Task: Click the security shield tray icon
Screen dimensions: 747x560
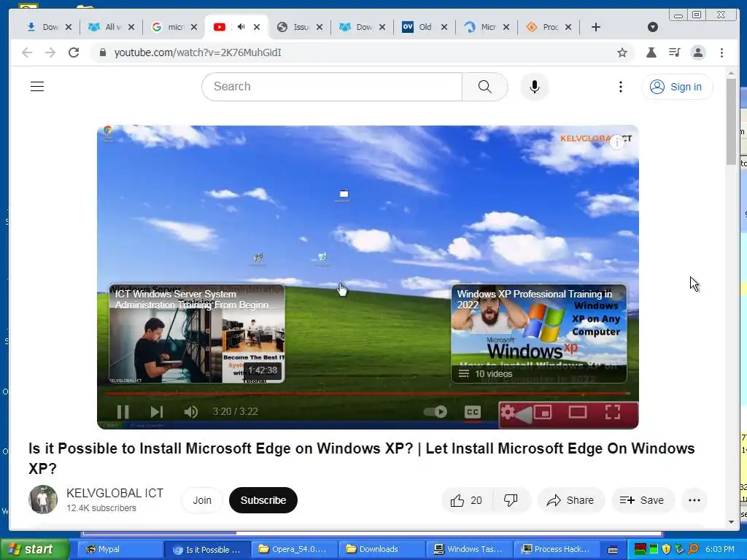Action: 667,549
